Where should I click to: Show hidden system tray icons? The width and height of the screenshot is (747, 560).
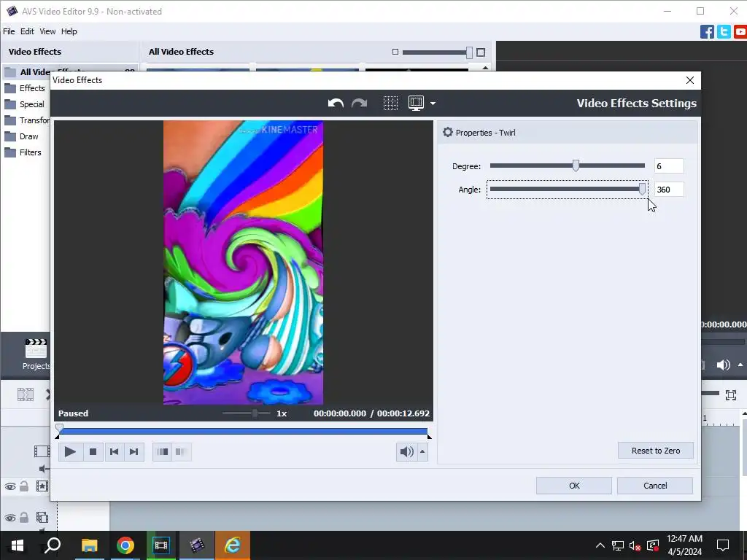coord(600,545)
